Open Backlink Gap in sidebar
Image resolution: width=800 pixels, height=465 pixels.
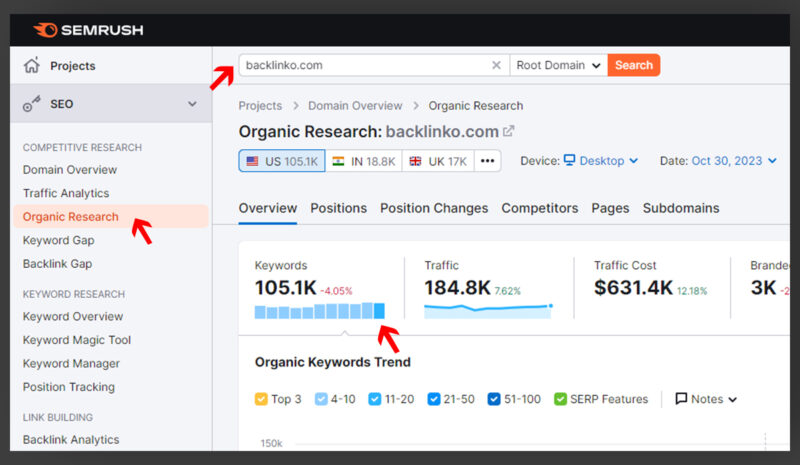(57, 263)
